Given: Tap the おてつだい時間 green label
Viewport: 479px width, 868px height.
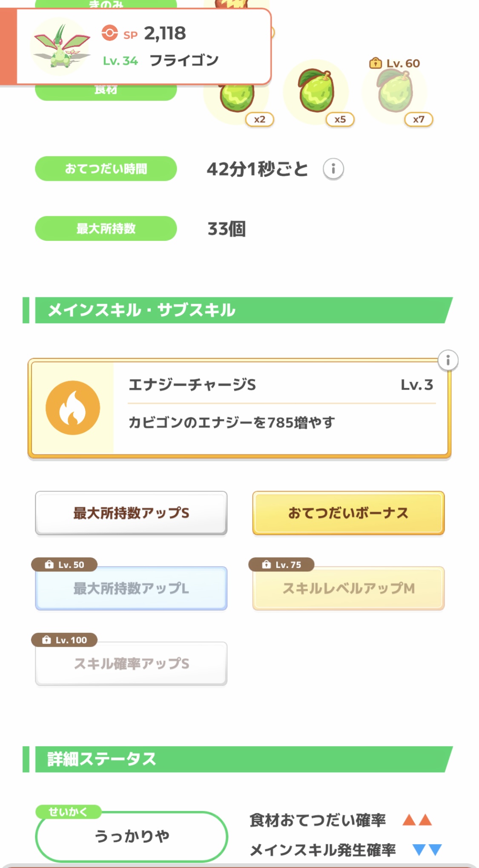Looking at the screenshot, I should point(106,169).
